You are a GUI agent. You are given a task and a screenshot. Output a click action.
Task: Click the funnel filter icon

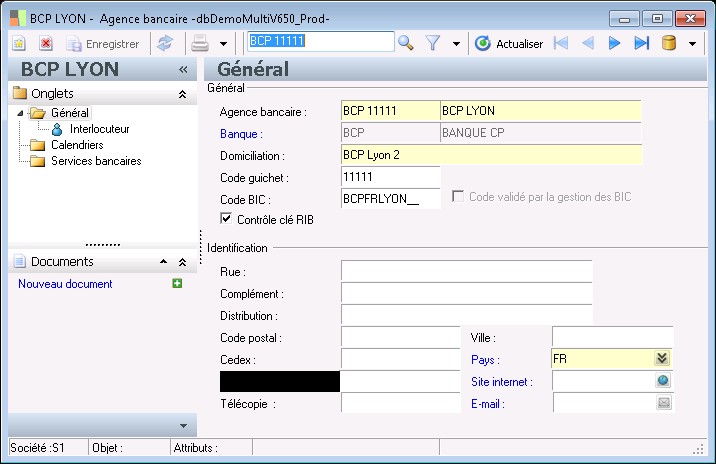(x=433, y=43)
